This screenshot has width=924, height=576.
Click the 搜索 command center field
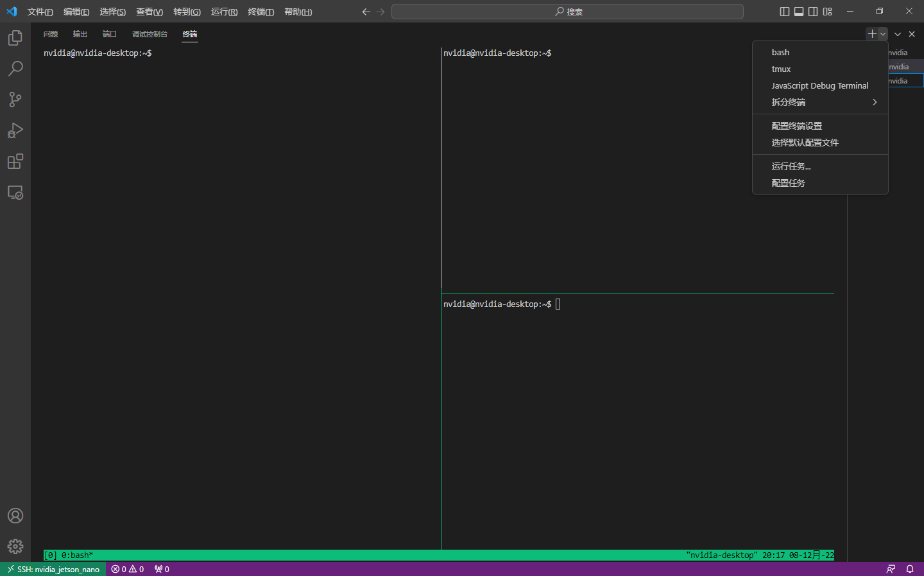567,12
